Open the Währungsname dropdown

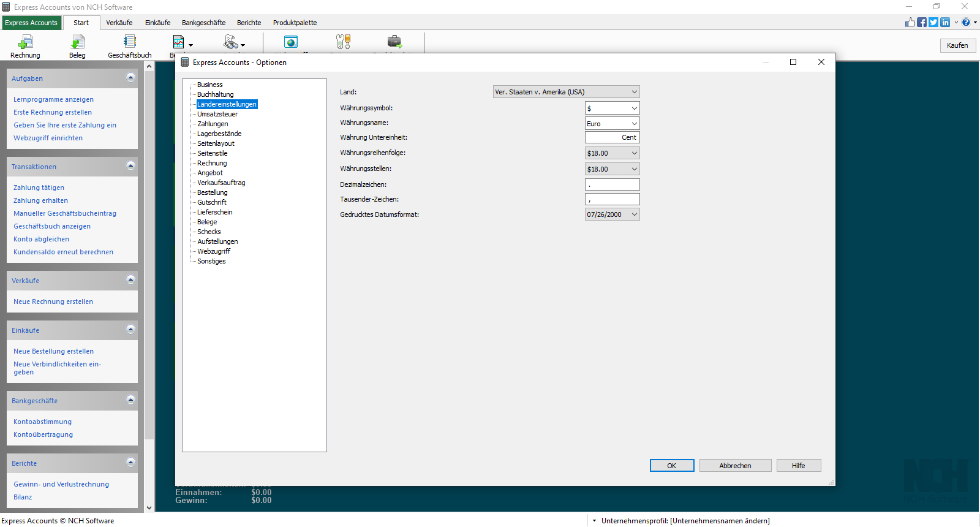[612, 124]
